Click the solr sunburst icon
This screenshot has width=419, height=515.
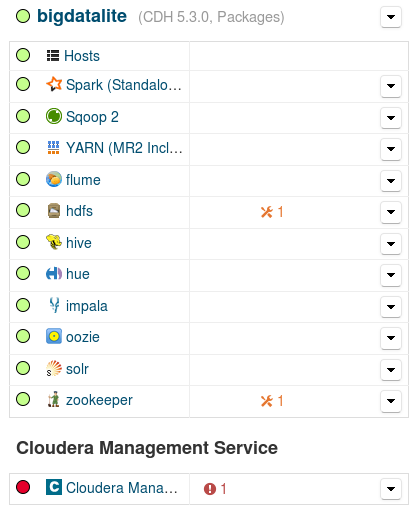pyautogui.click(x=54, y=368)
